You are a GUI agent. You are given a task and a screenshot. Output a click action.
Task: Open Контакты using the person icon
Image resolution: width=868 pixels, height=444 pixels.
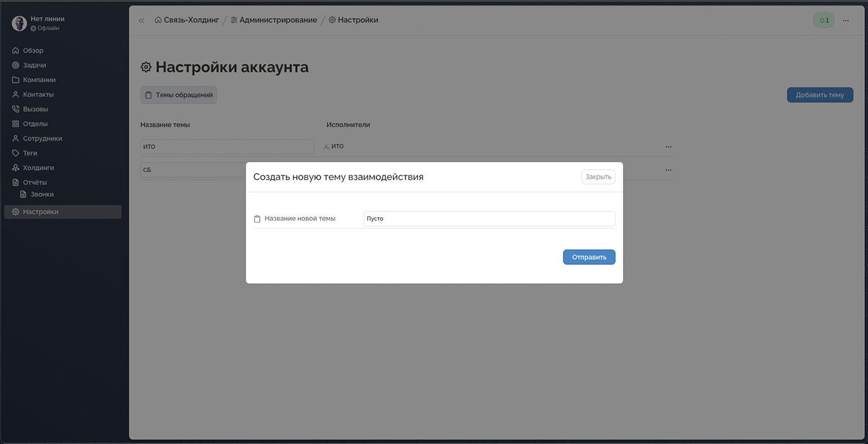pos(15,94)
